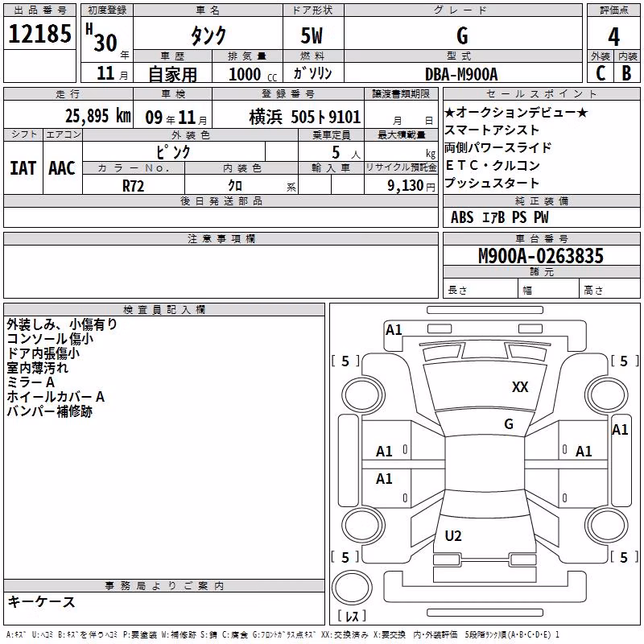
Task: Click inspector note 室内薄汚れ
Action: [x=37, y=368]
